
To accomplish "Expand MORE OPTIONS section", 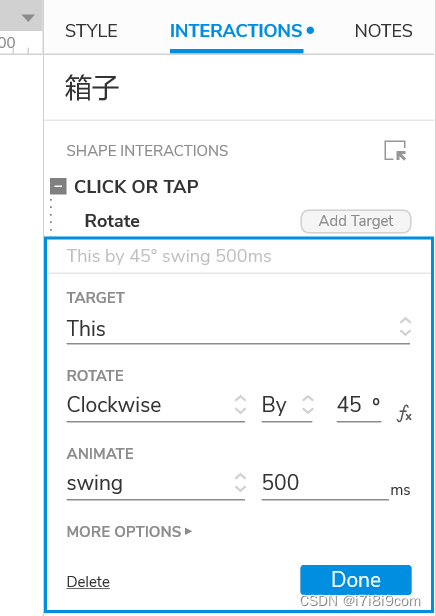I will pyautogui.click(x=129, y=532).
